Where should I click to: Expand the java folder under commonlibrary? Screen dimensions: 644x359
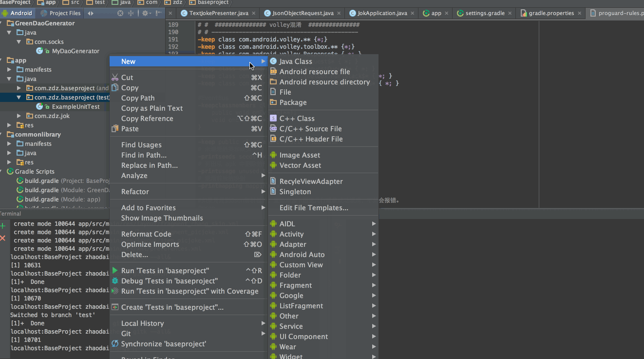pos(9,153)
